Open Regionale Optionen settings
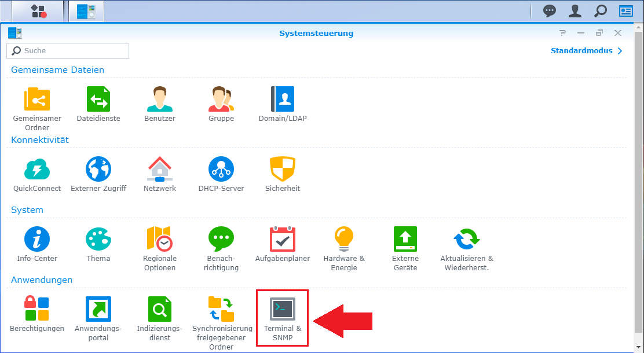This screenshot has height=353, width=644. click(x=160, y=239)
